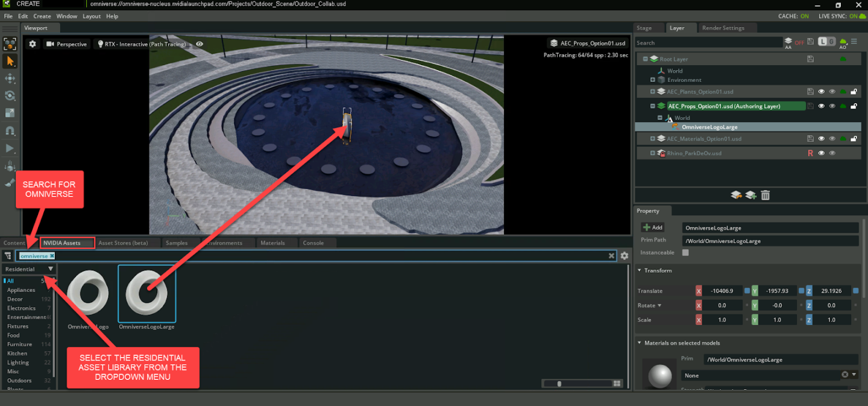Adjust the thumbnail size slider

tap(559, 384)
